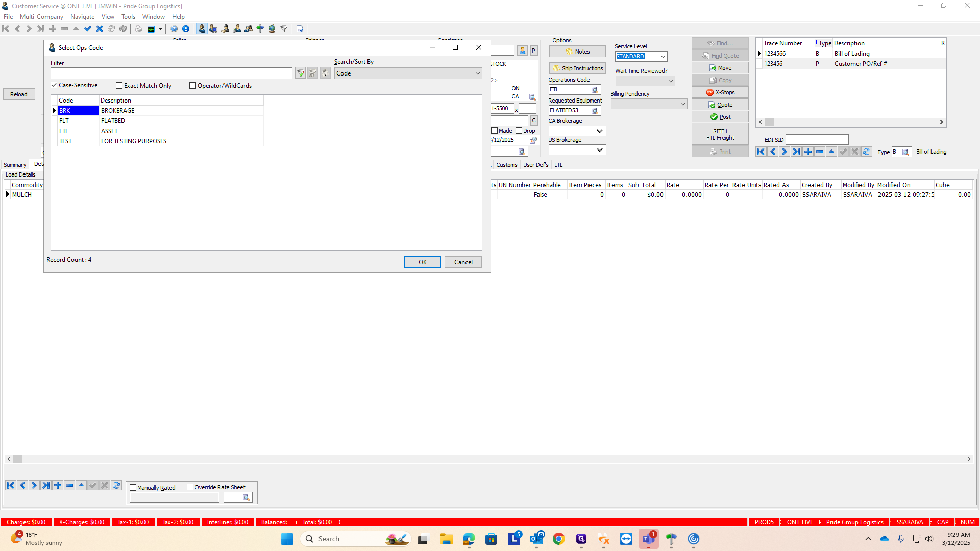Image resolution: width=980 pixels, height=551 pixels.
Task: Switch to the Customs tab
Action: point(506,165)
